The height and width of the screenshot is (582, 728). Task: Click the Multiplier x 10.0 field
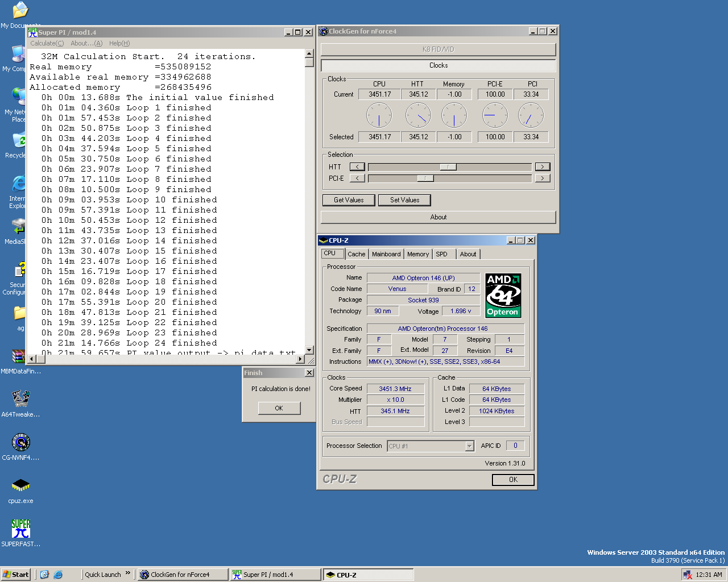pos(395,400)
